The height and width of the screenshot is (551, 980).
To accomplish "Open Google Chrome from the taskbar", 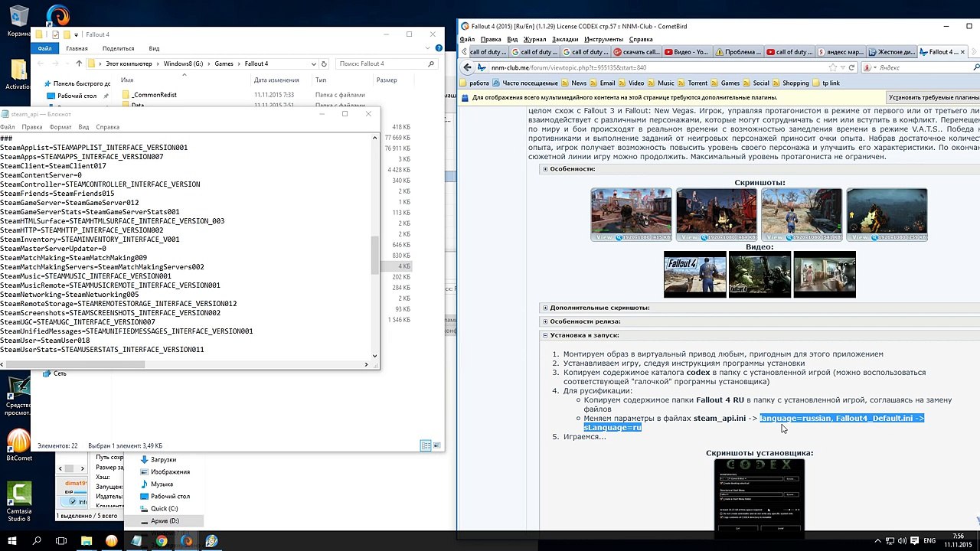I will 162,540.
